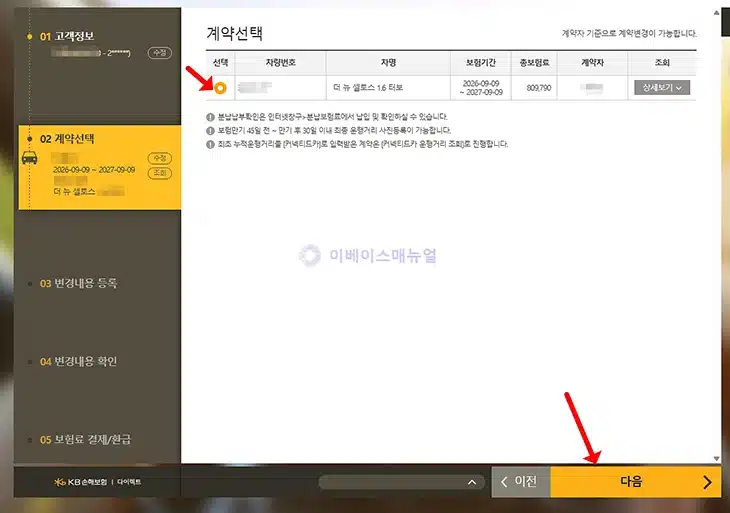
Task: Expand the bottom bar up-chevron panel
Action: click(x=472, y=482)
